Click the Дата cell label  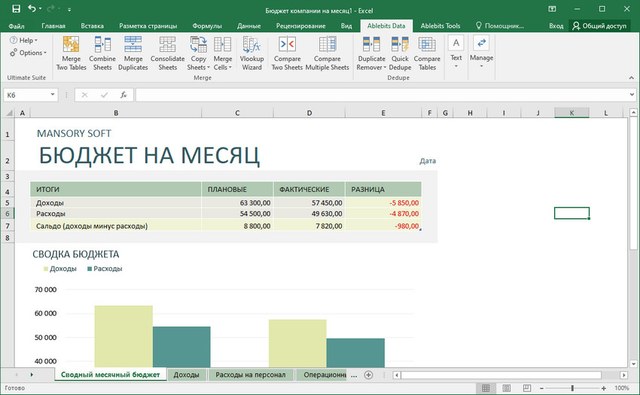(427, 161)
